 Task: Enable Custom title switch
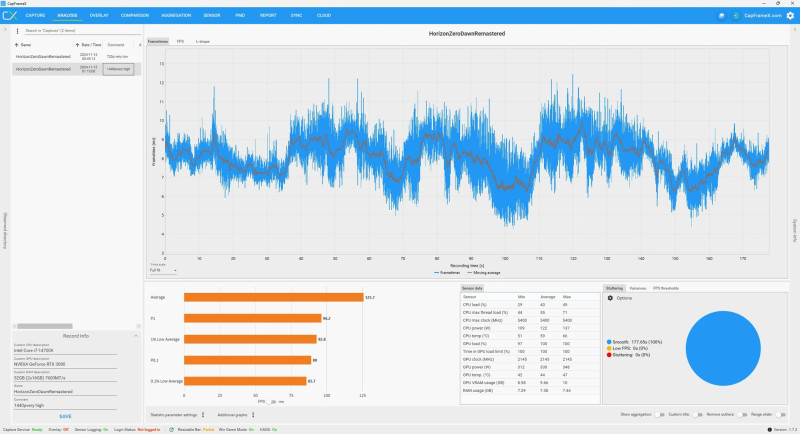(x=697, y=415)
